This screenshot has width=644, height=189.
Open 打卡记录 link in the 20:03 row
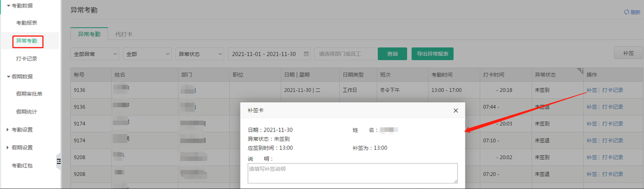click(612, 124)
